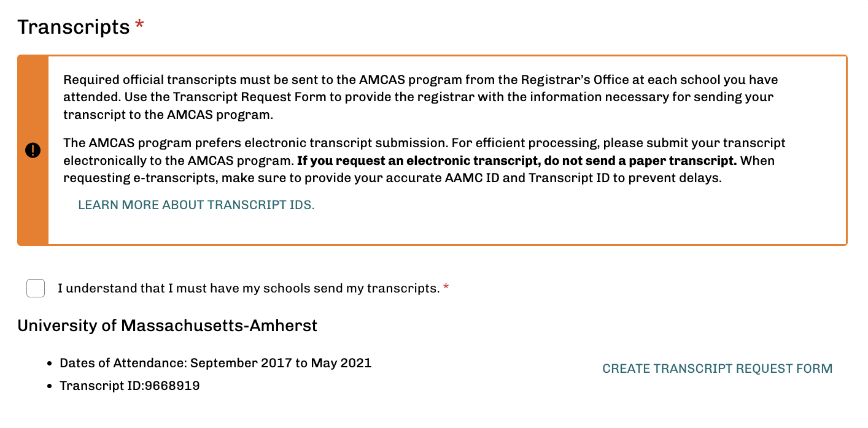
Task: Click the red asterisk next to Transcripts heading
Action: coord(139,23)
